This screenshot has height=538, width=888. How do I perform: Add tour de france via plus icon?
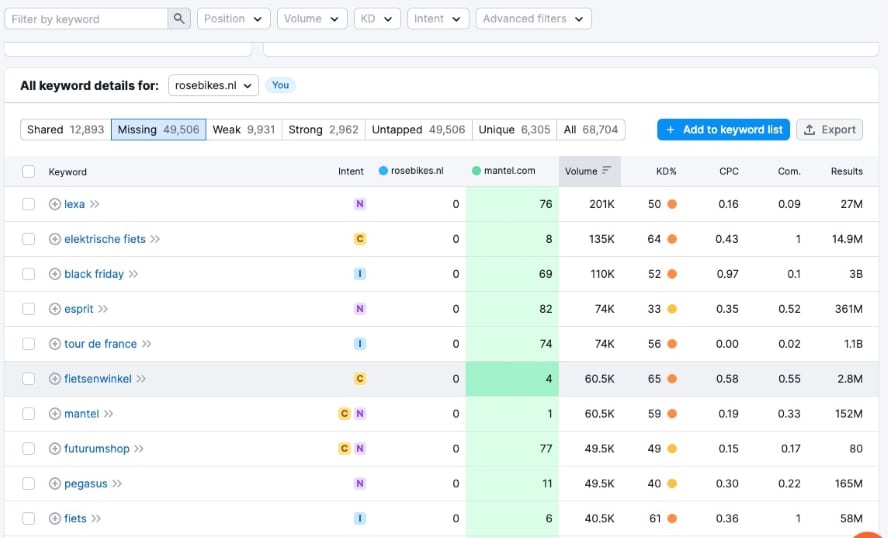pyautogui.click(x=55, y=344)
